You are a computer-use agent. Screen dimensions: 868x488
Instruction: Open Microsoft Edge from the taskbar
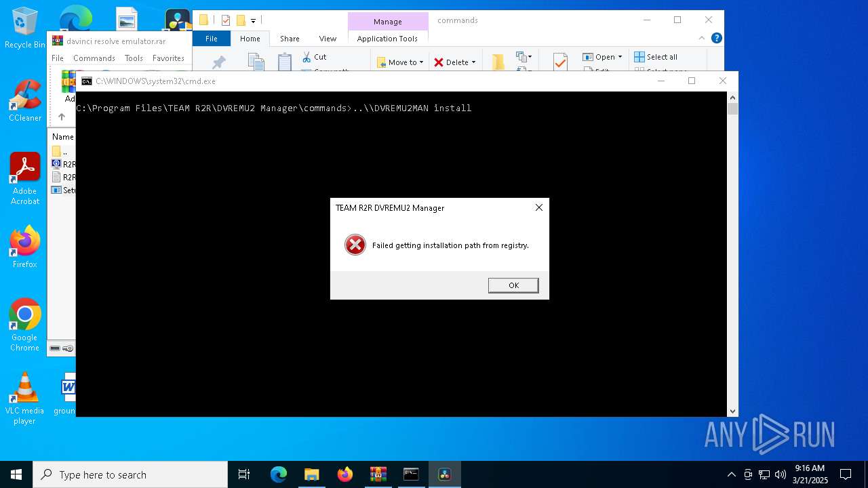point(279,474)
